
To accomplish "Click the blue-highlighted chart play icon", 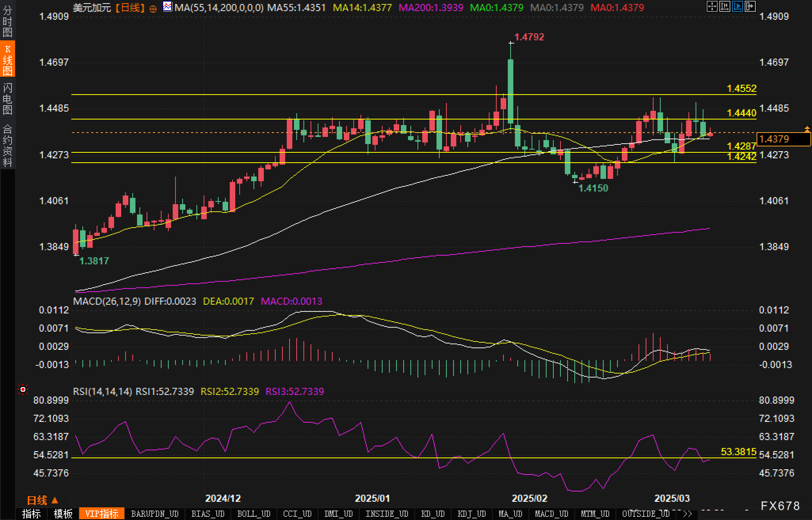I will [x=737, y=6].
